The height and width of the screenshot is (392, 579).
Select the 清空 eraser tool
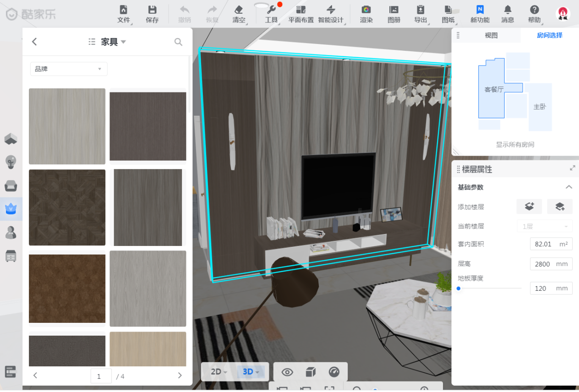point(239,10)
